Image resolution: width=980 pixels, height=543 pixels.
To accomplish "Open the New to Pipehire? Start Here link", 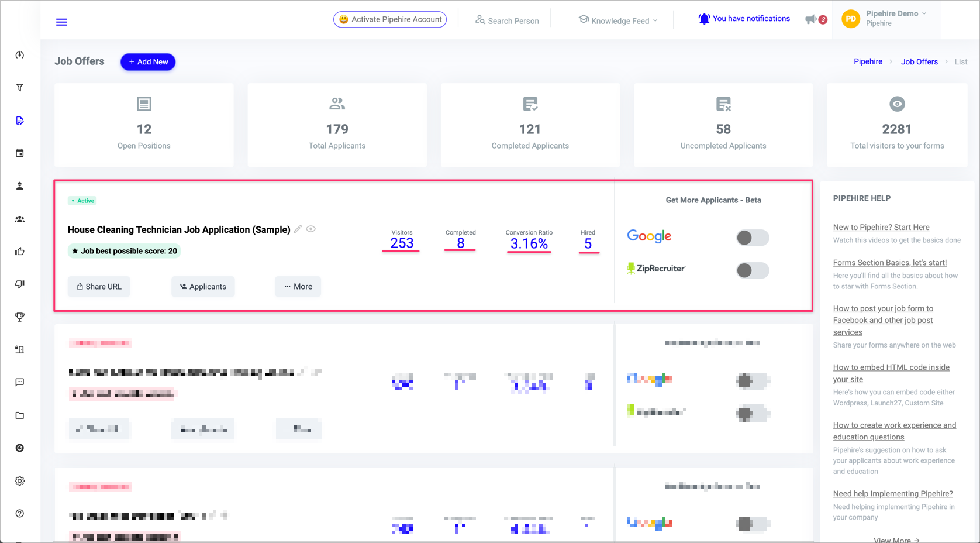I will pos(882,227).
